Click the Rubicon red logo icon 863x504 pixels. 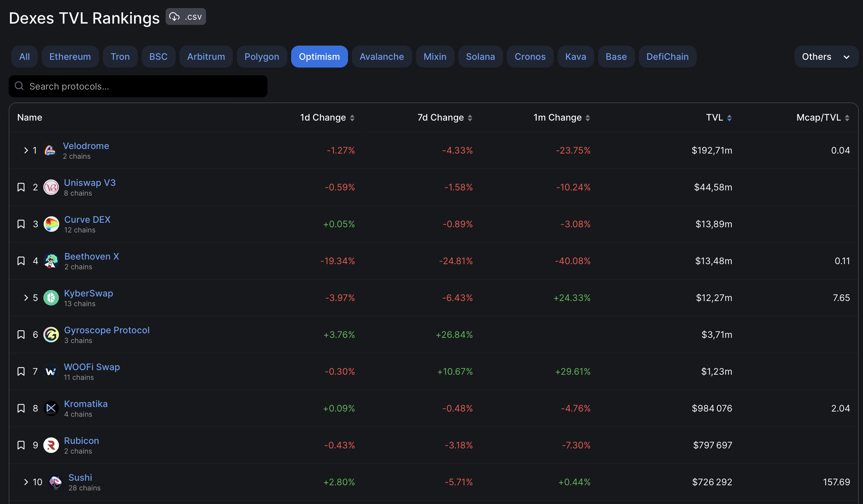pos(51,445)
